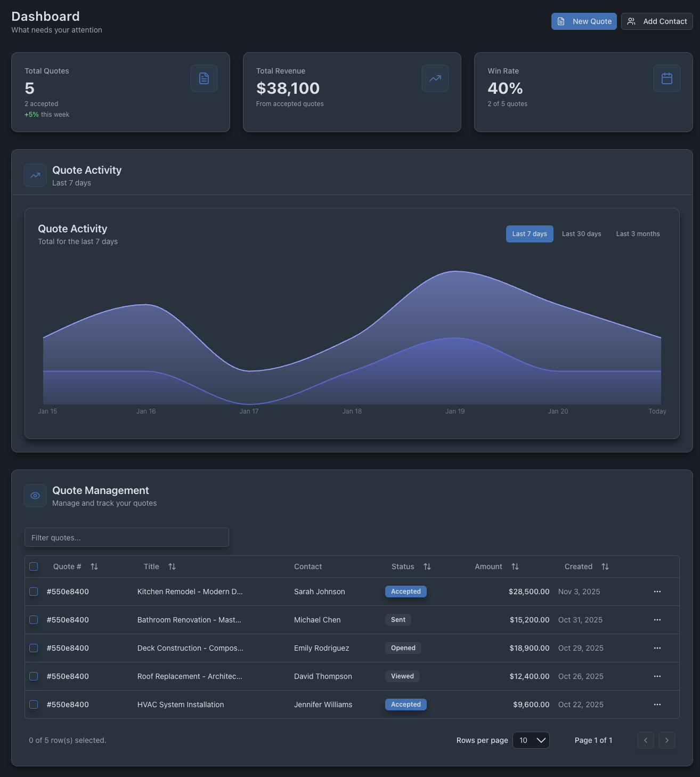Click the Add Contact button
700x777 pixels.
click(657, 21)
